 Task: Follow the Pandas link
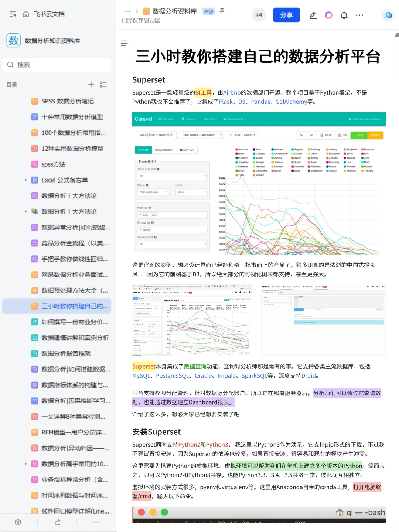(x=260, y=102)
